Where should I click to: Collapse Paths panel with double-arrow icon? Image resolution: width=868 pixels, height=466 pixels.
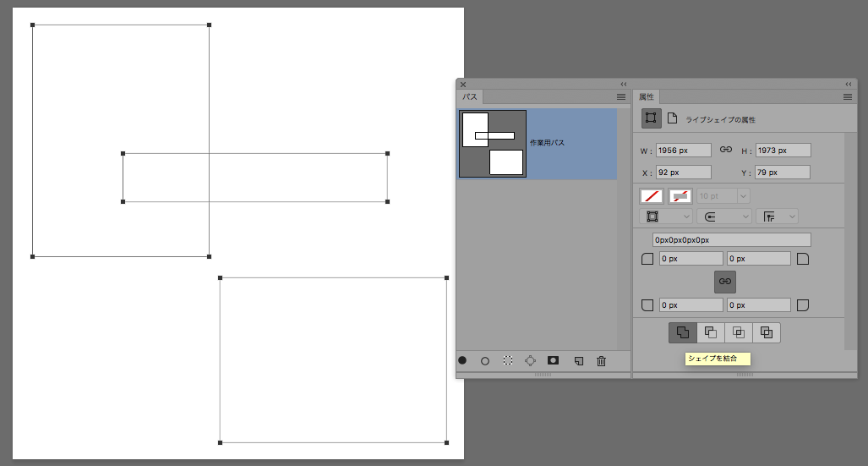tap(624, 85)
